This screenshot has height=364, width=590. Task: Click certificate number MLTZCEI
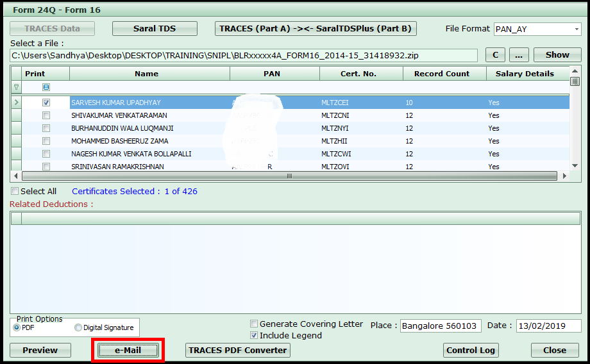pyautogui.click(x=335, y=103)
